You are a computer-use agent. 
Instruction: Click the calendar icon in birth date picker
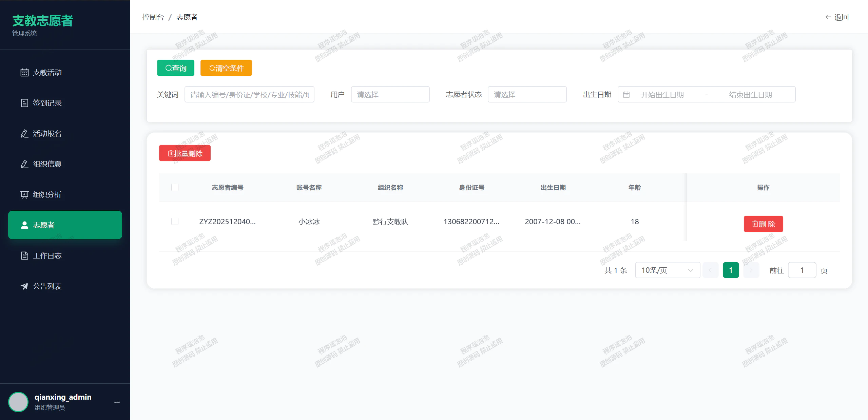(626, 95)
